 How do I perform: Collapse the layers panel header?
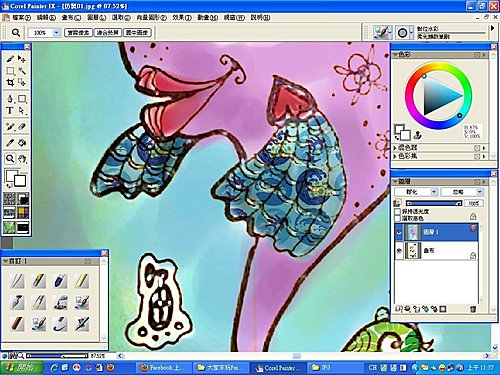(395, 181)
